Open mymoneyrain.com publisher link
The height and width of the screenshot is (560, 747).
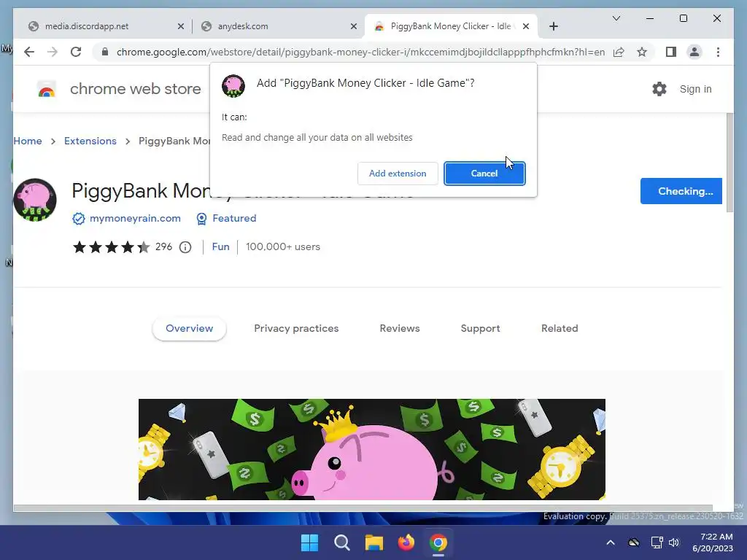(x=135, y=218)
